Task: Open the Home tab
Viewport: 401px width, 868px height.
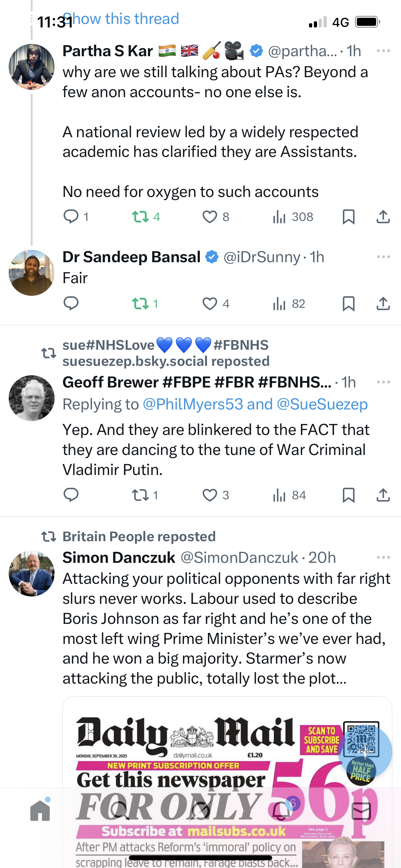Action: point(40,811)
